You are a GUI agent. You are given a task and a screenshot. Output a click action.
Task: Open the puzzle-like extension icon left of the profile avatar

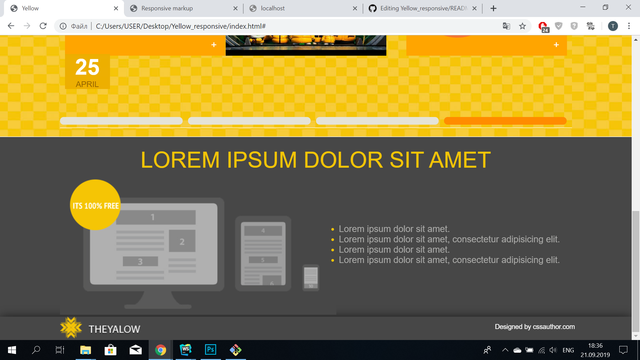(x=591, y=26)
